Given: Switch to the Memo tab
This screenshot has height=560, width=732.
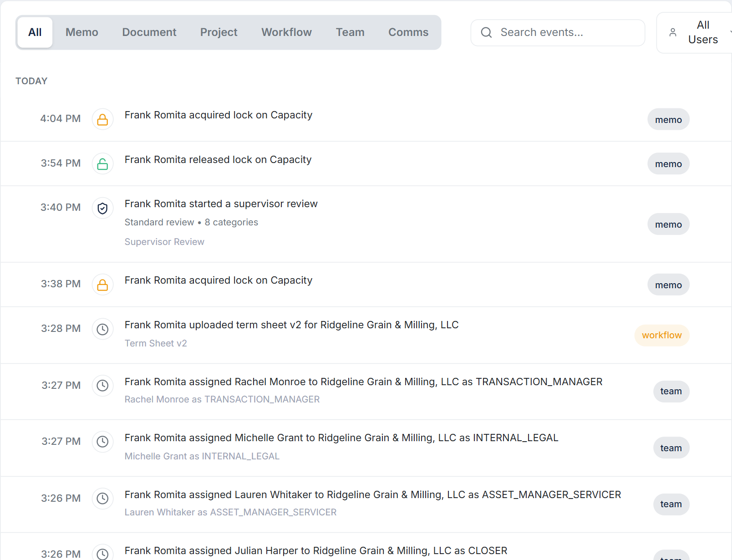Looking at the screenshot, I should pos(82,32).
